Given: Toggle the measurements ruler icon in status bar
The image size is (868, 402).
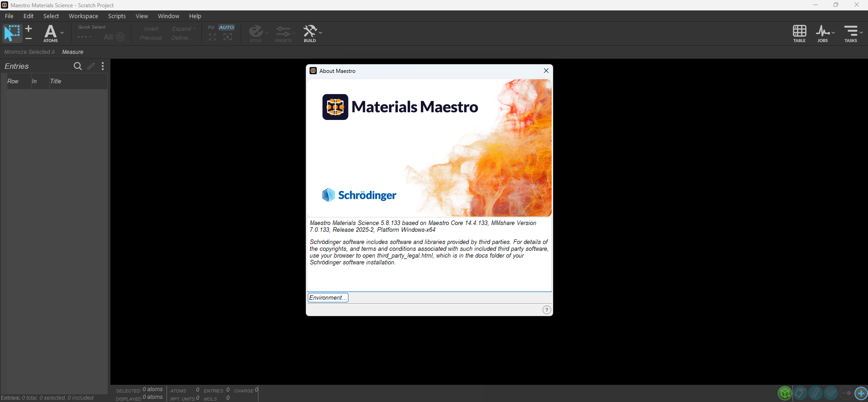Looking at the screenshot, I should click(x=816, y=393).
